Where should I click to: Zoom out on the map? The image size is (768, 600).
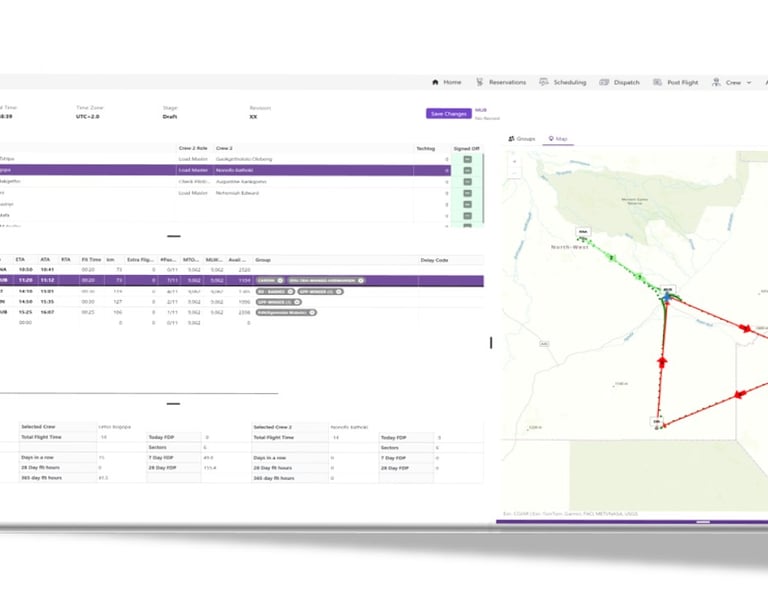click(514, 172)
